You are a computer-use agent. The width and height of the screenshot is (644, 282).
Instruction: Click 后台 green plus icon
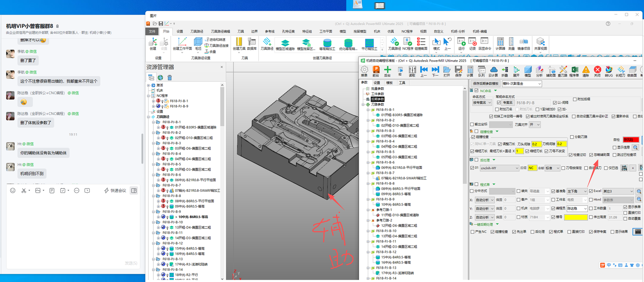(x=388, y=70)
